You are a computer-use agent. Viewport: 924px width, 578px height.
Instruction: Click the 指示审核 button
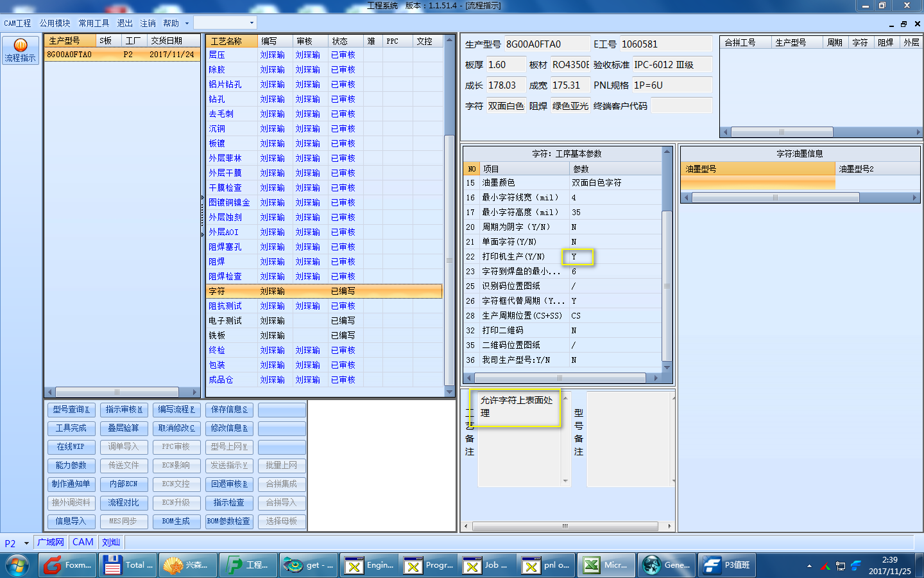coord(124,410)
